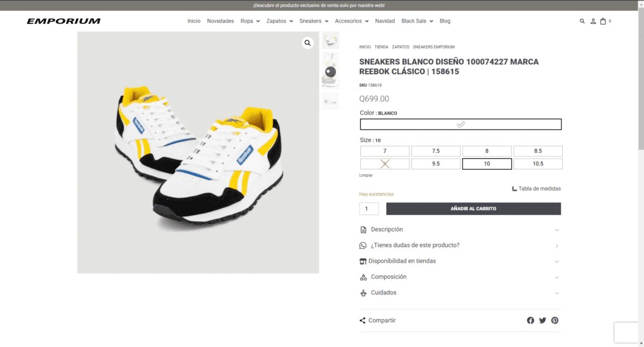Image resolution: width=644 pixels, height=347 pixels.
Task: Click ZAPATOS breadcrumb
Action: point(401,47)
